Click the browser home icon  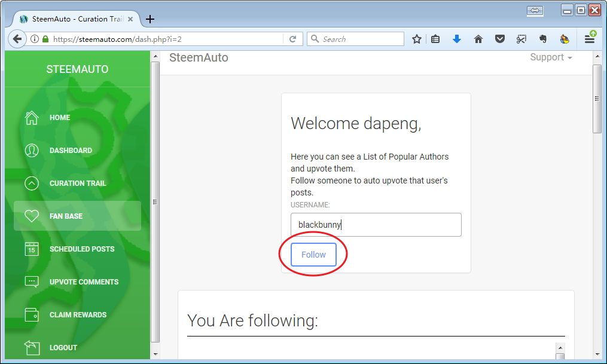(478, 39)
